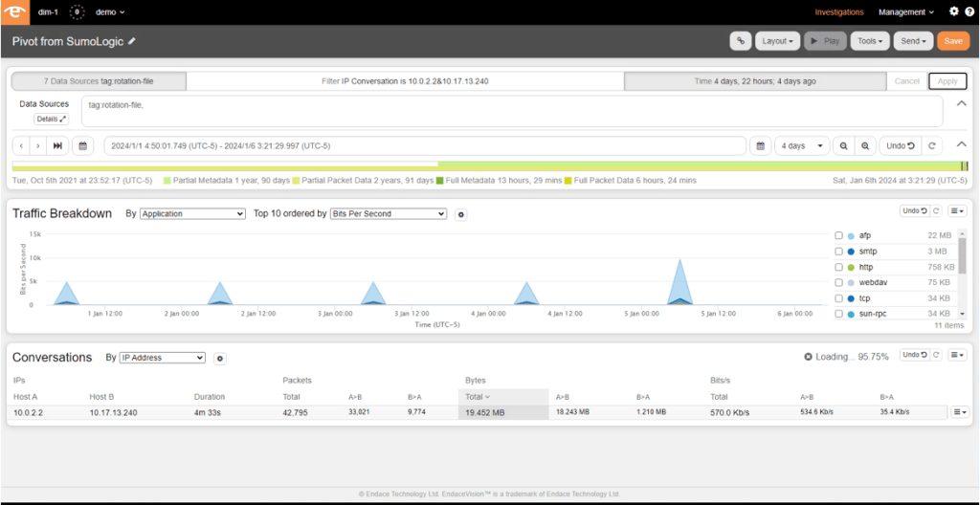Click the afp light blue swatch
The image size is (980, 505).
tap(851, 235)
